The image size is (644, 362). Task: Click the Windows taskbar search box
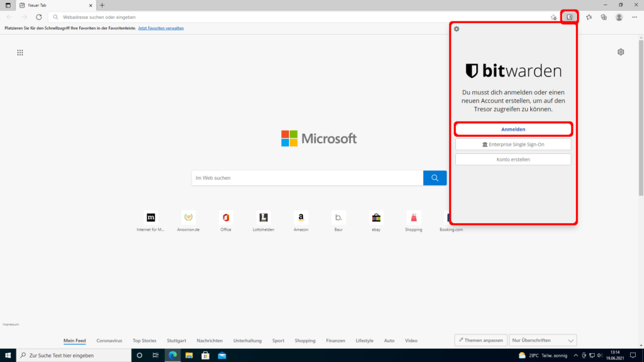click(x=74, y=356)
